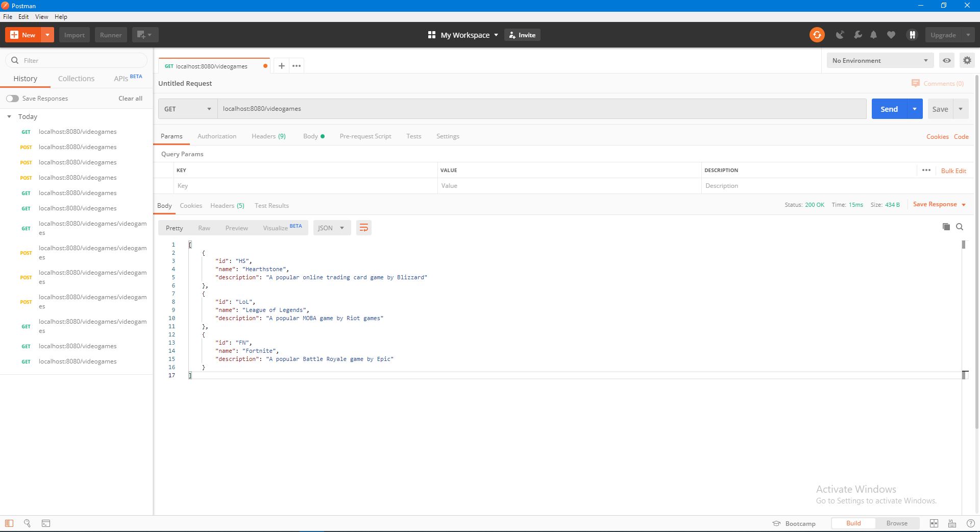Screen dimensions: 980x532
Task: Open the Save Response dropdown
Action: [939, 204]
